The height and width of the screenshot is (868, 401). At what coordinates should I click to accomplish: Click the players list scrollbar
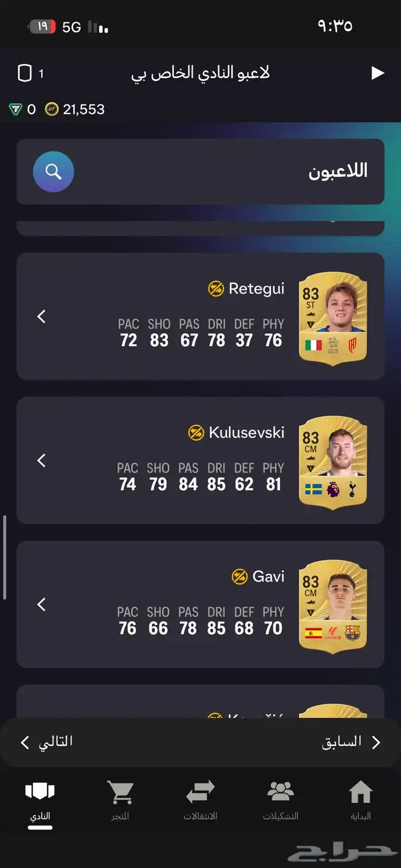5,557
